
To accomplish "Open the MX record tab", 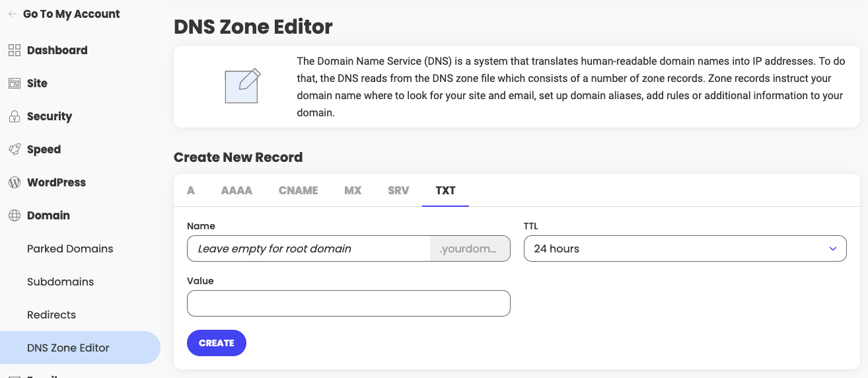I will click(353, 190).
